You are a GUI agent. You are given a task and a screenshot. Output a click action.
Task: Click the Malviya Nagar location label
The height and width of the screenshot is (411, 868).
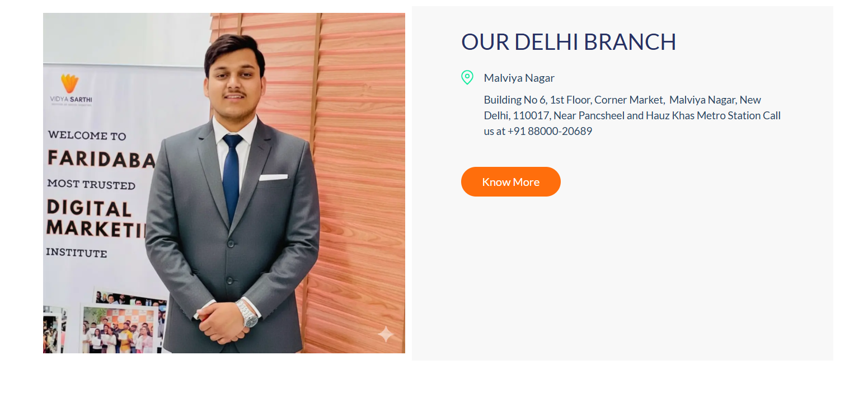[519, 78]
